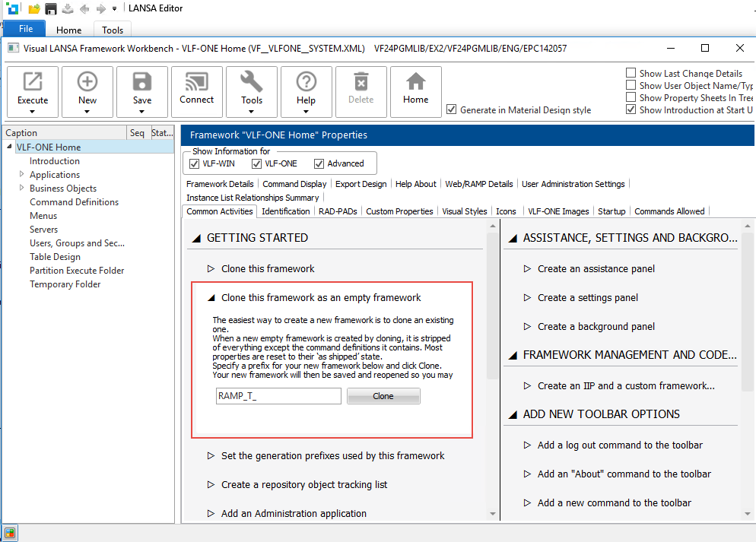The image size is (756, 542).
Task: Click Add a log out command to the toolbar
Action: (620, 445)
